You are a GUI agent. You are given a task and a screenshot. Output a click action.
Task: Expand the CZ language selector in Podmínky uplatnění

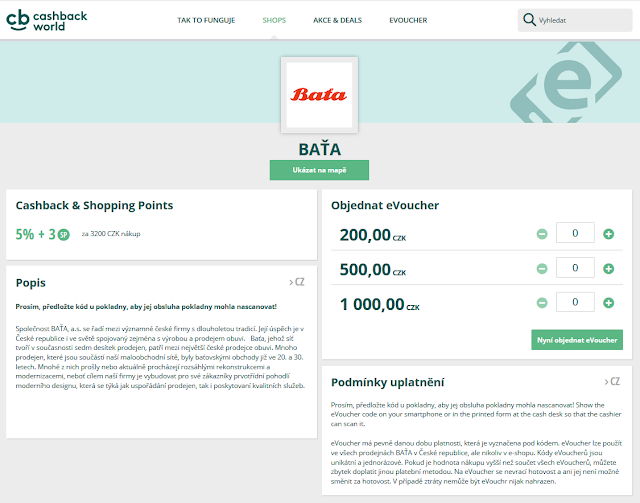click(612, 382)
